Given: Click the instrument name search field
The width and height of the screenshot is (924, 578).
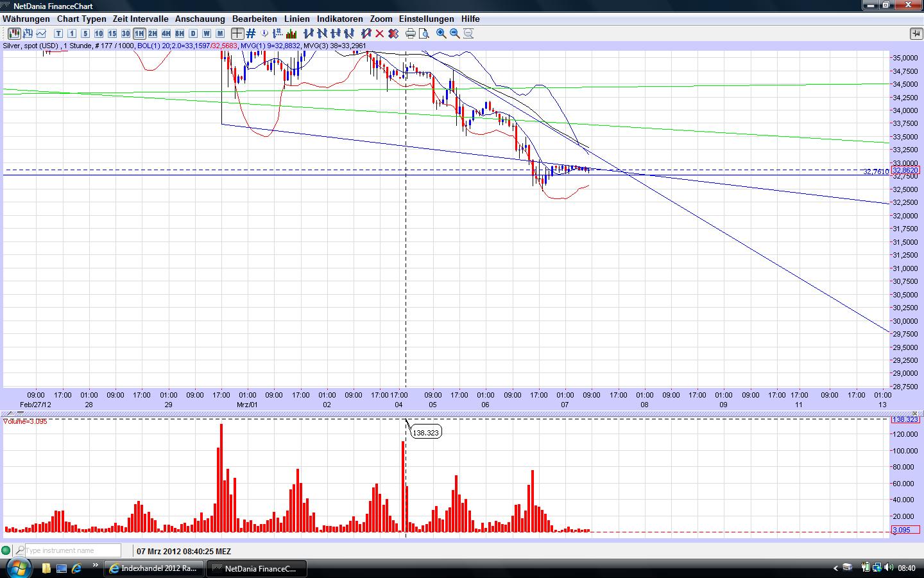Looking at the screenshot, I should (x=72, y=550).
